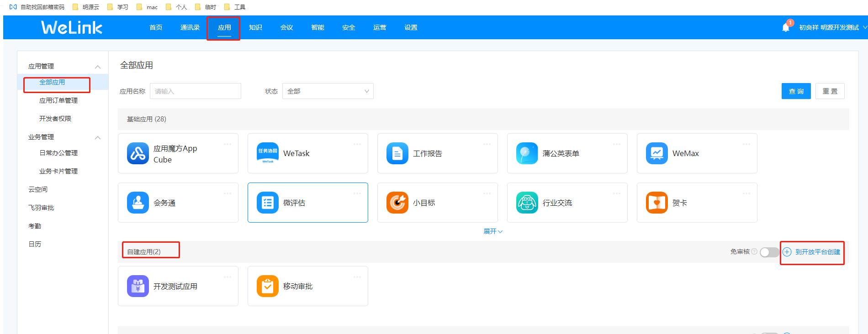Click the 行业交流 app icon
The image size is (868, 334).
(527, 203)
